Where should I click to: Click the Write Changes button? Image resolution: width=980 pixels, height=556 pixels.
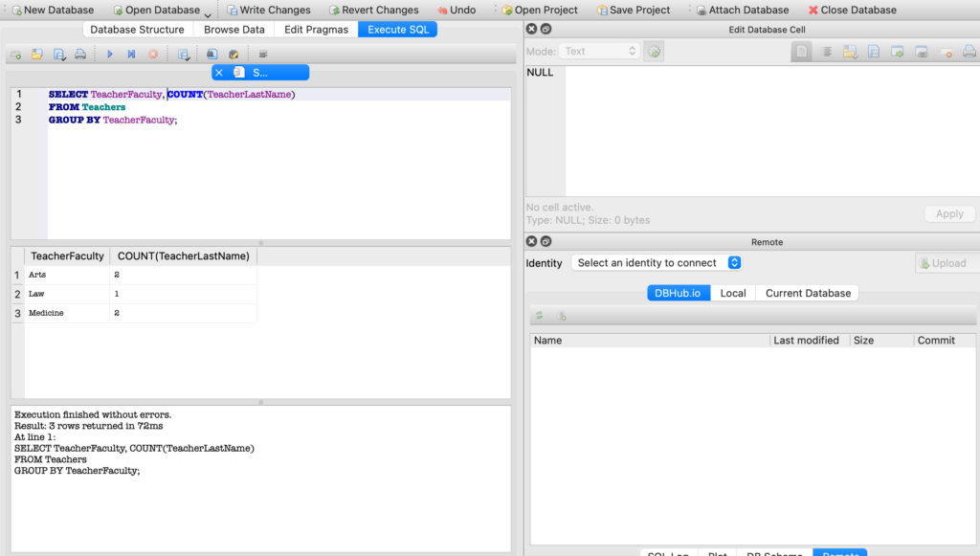(268, 11)
